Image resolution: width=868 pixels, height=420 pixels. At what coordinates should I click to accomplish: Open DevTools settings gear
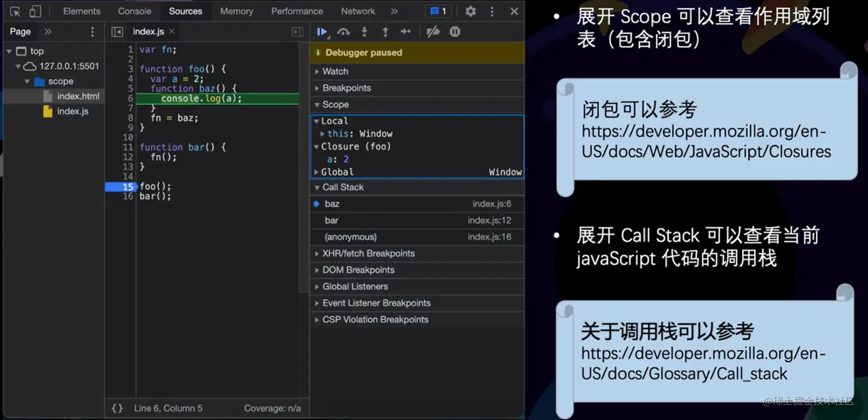click(x=471, y=10)
